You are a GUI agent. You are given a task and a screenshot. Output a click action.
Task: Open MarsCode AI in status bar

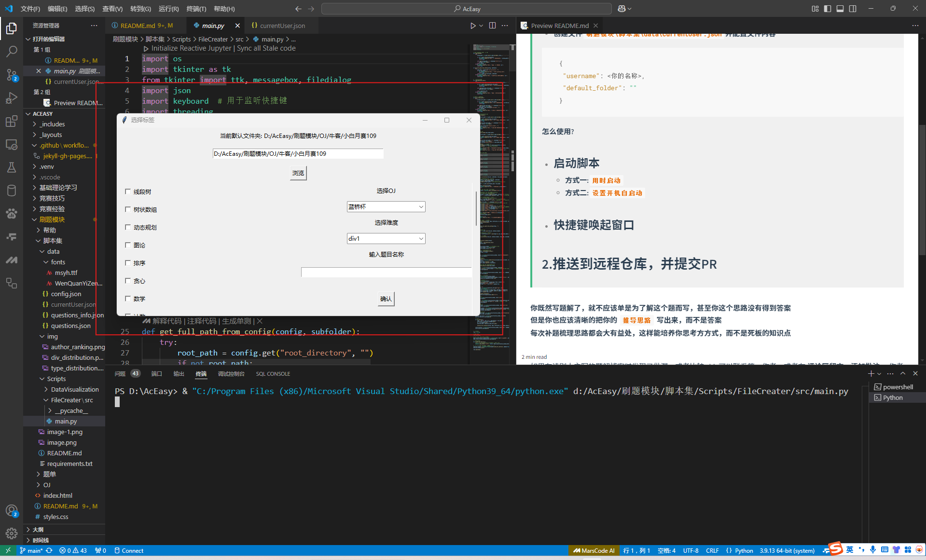point(594,550)
